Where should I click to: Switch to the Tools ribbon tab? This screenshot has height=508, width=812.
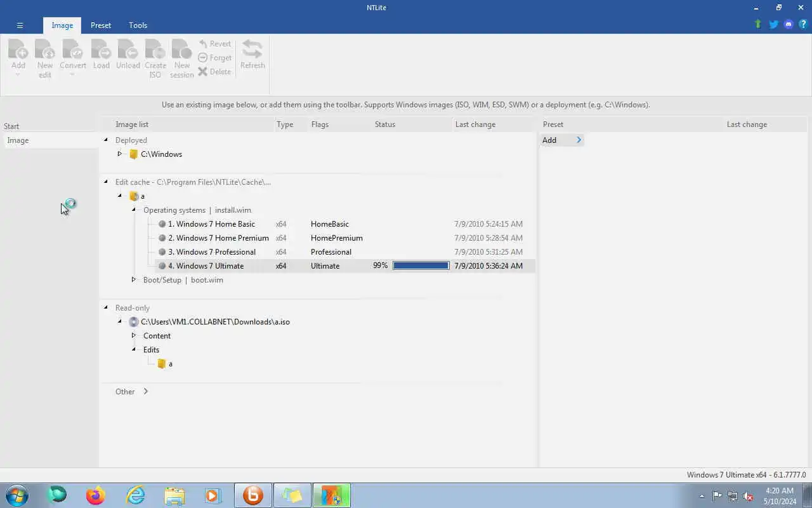[x=138, y=25]
